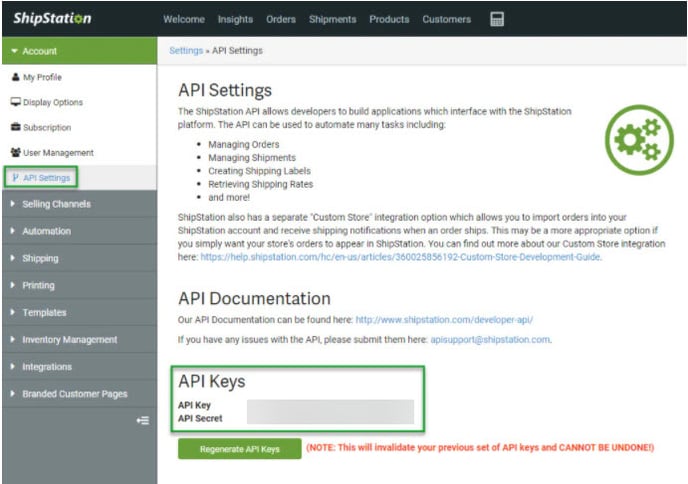The image size is (688, 484).
Task: Select My Profile in the sidebar
Action: (42, 77)
